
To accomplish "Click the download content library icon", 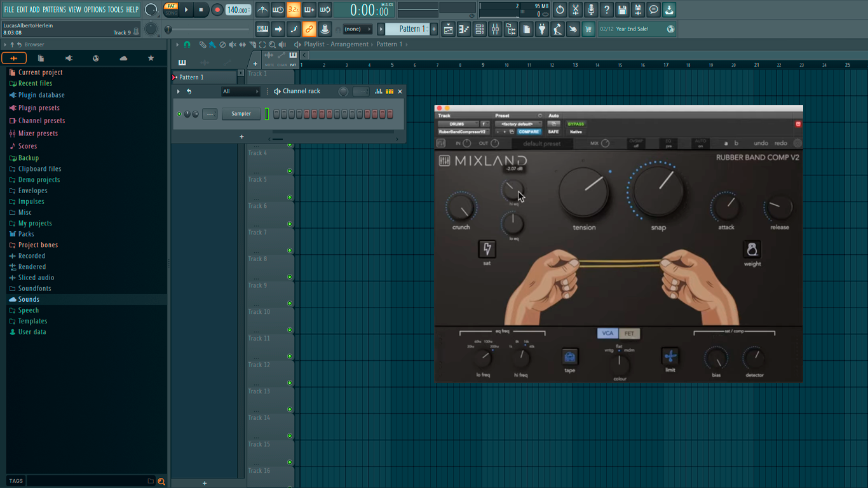I will point(669,10).
